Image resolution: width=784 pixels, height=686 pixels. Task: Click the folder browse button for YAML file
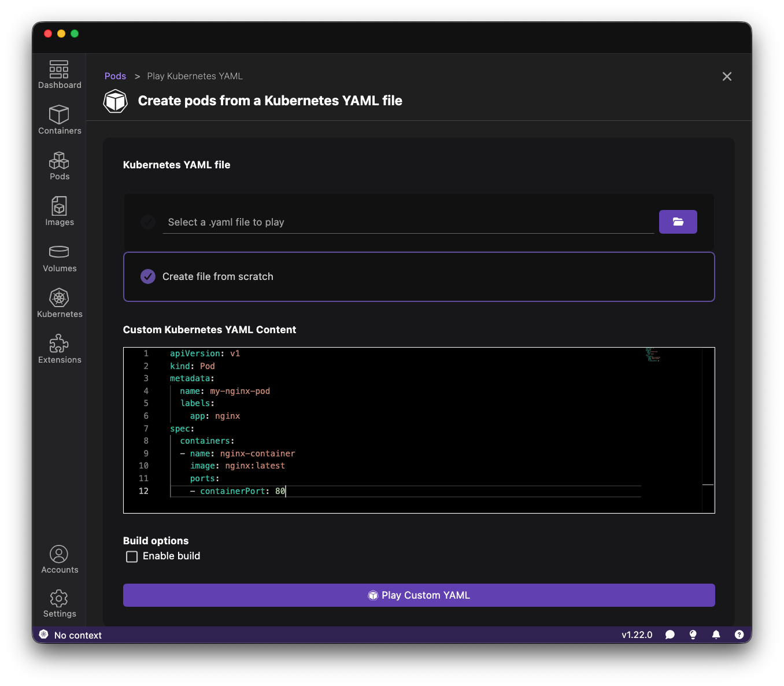tap(678, 222)
